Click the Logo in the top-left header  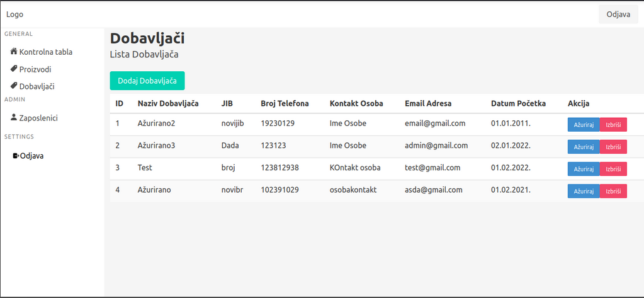(14, 14)
